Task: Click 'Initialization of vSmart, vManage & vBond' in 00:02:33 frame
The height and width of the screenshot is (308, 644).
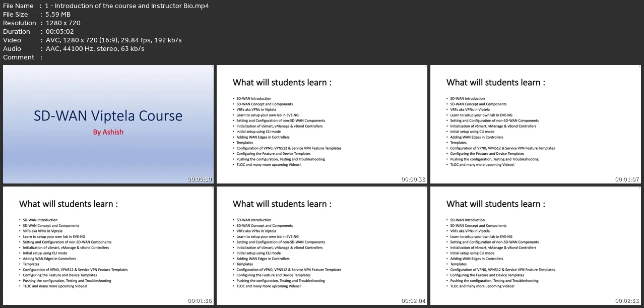Action: pyautogui.click(x=485, y=248)
